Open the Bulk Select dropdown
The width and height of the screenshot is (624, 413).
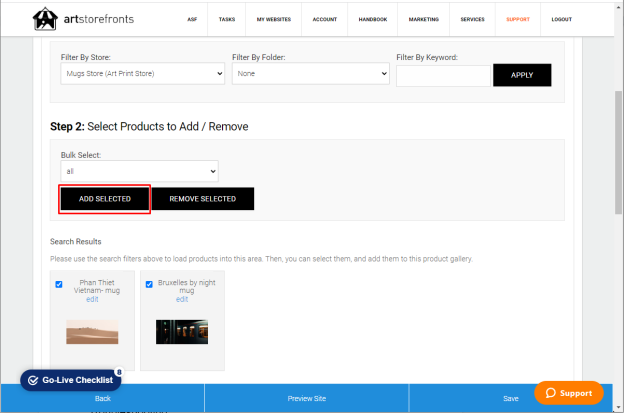tap(139, 171)
